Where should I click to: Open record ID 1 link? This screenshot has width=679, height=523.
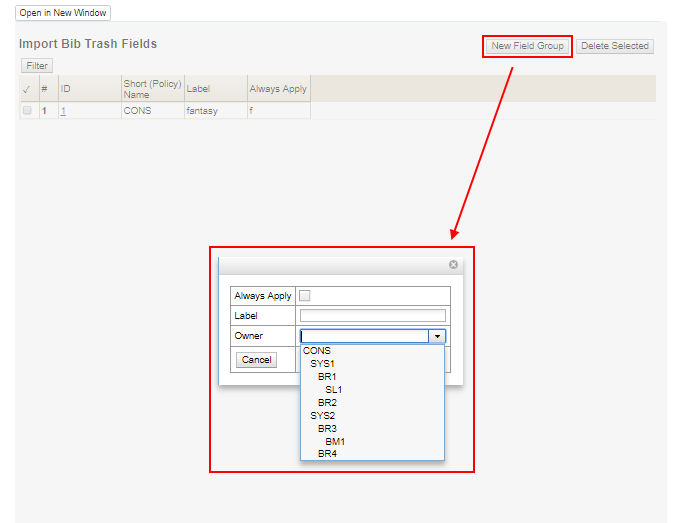[63, 110]
